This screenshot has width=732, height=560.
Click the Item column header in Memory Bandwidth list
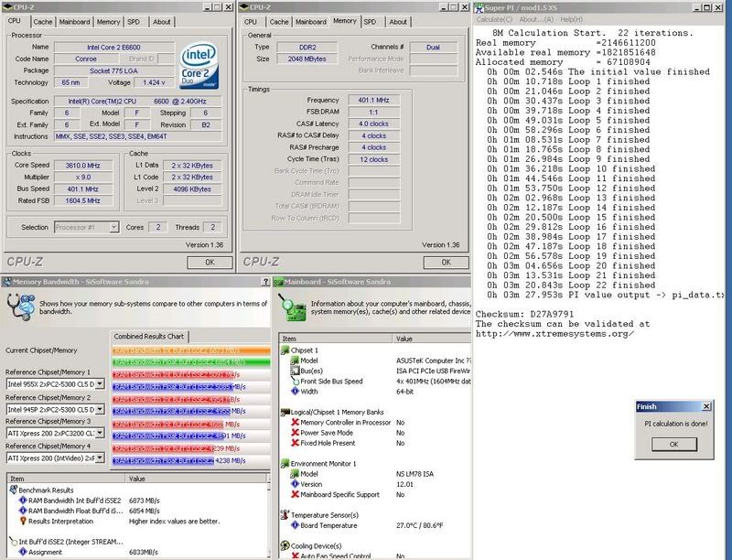point(66,479)
